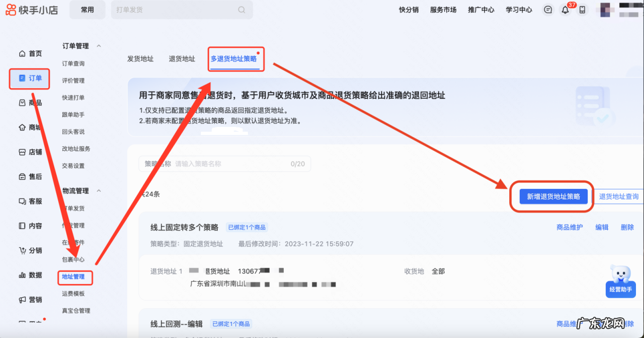Click 新增退货地址策略 button

coord(553,196)
